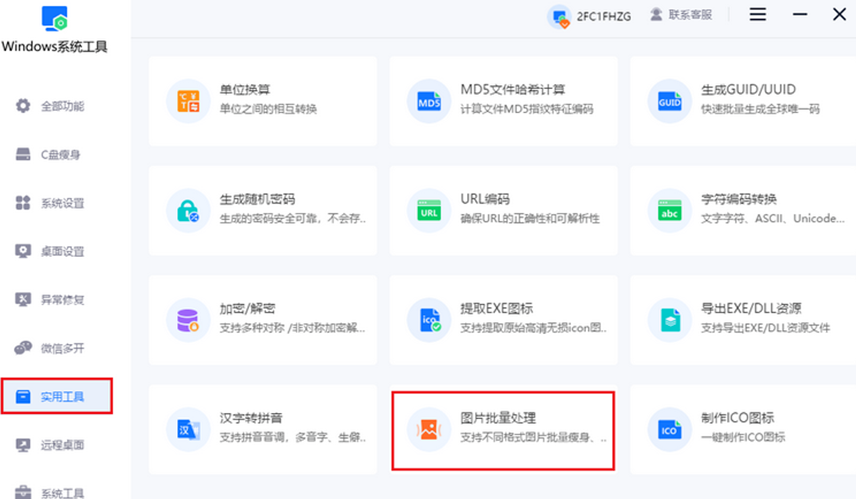Click account ID 2FC1FHZG

click(x=604, y=16)
